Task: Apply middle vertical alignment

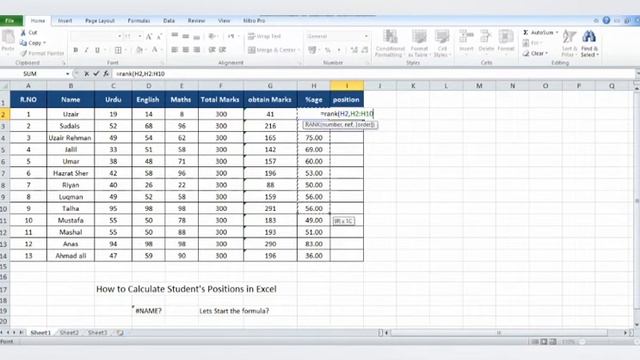Action: pyautogui.click(x=186, y=36)
